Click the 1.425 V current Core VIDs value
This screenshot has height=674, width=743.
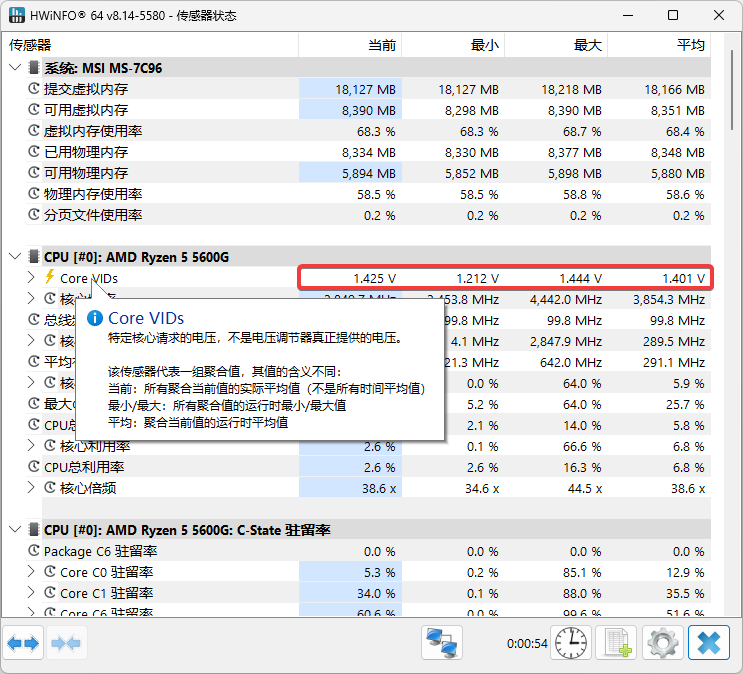click(x=374, y=278)
